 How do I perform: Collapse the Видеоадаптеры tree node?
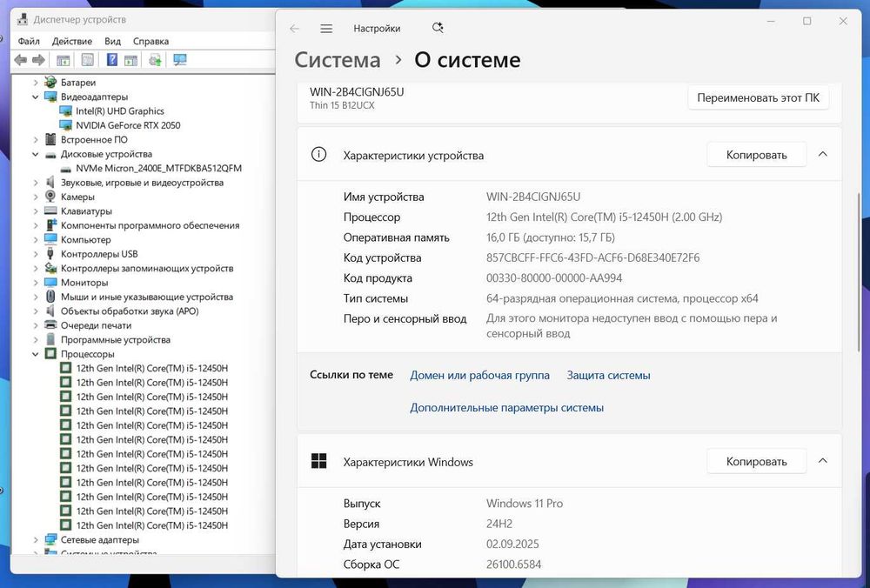tap(36, 97)
